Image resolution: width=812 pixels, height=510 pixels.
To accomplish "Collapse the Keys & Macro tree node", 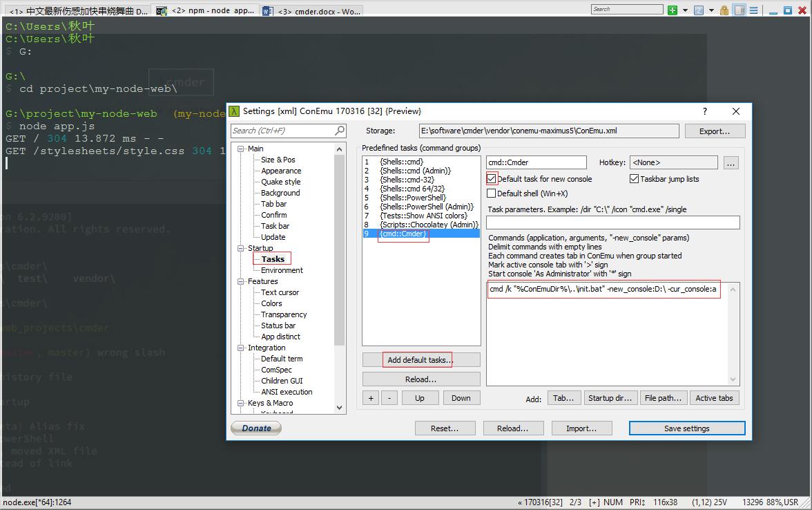I will point(241,404).
